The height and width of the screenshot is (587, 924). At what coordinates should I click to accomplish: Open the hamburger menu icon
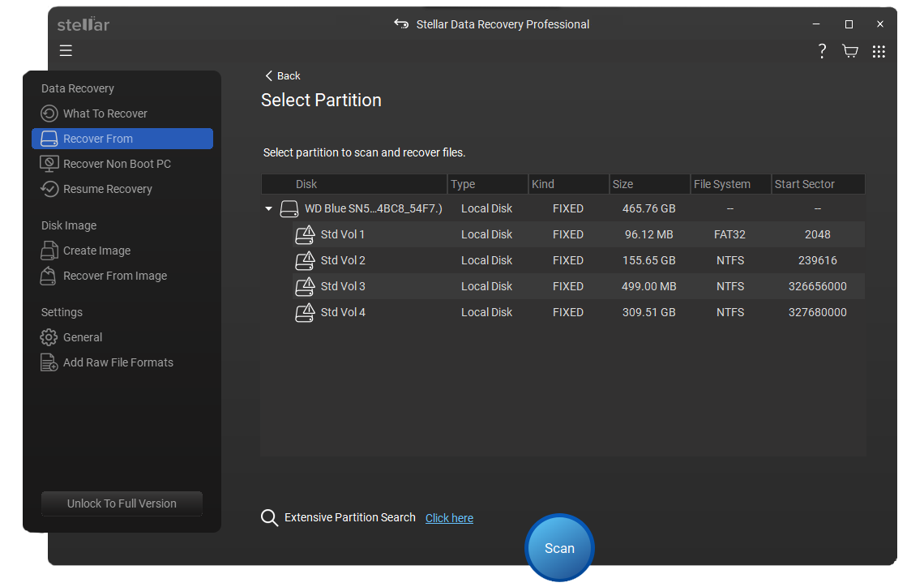pyautogui.click(x=66, y=51)
